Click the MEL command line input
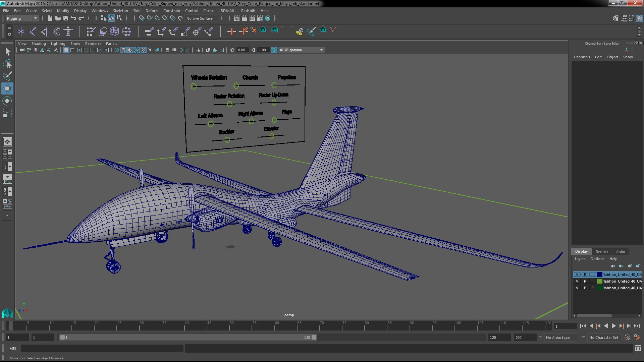The width and height of the screenshot is (644, 362). pyautogui.click(x=102, y=349)
